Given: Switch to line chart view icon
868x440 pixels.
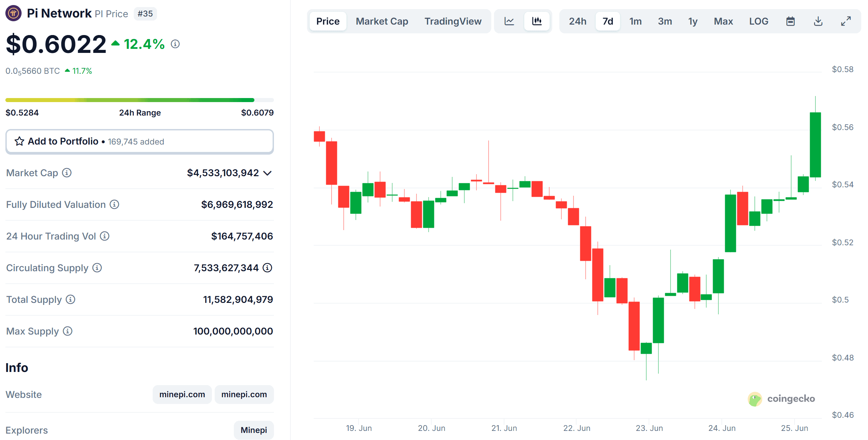Looking at the screenshot, I should pyautogui.click(x=509, y=21).
